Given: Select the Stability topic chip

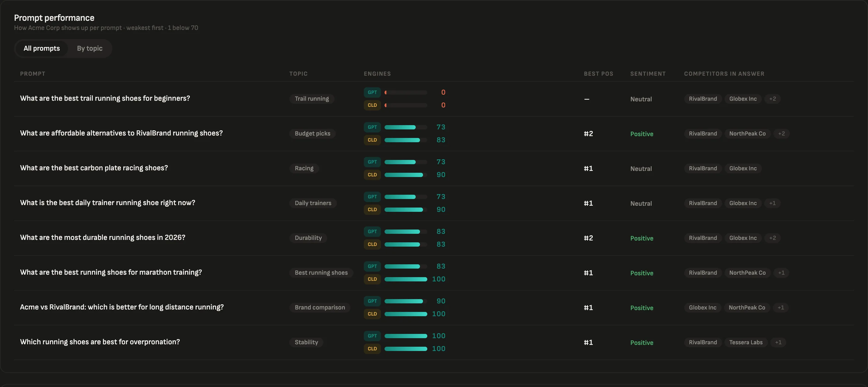Looking at the screenshot, I should (306, 342).
